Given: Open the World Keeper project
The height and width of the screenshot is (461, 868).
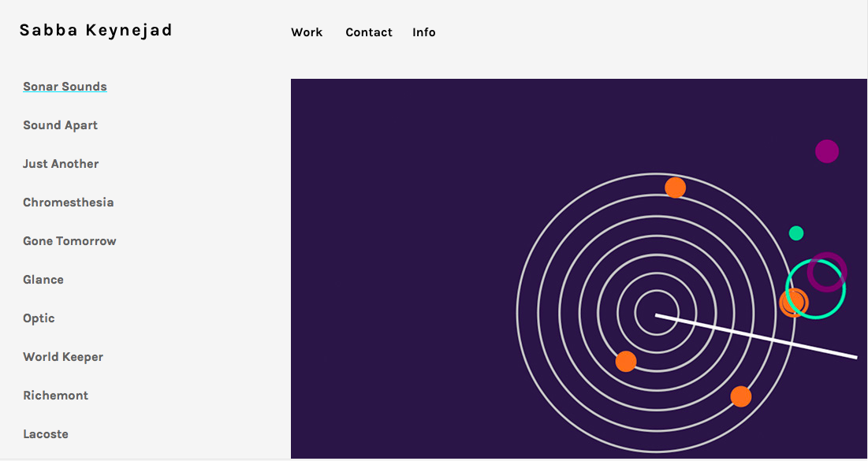Looking at the screenshot, I should (63, 357).
